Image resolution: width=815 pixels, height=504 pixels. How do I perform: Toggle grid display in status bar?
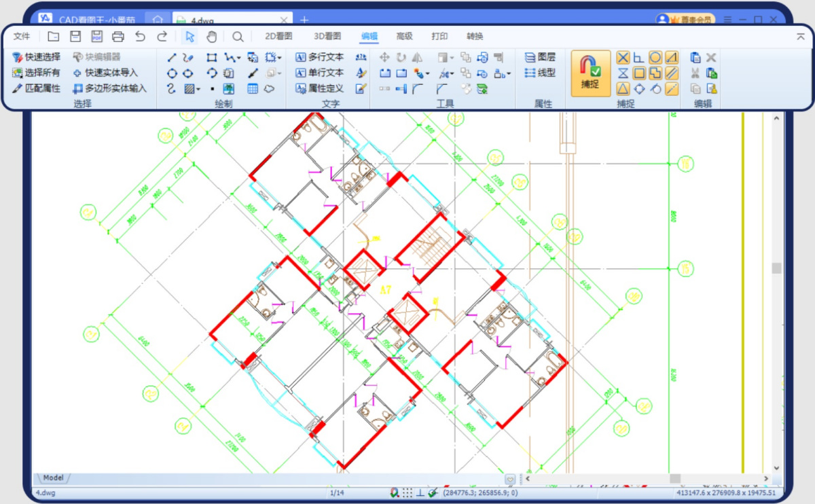click(407, 493)
